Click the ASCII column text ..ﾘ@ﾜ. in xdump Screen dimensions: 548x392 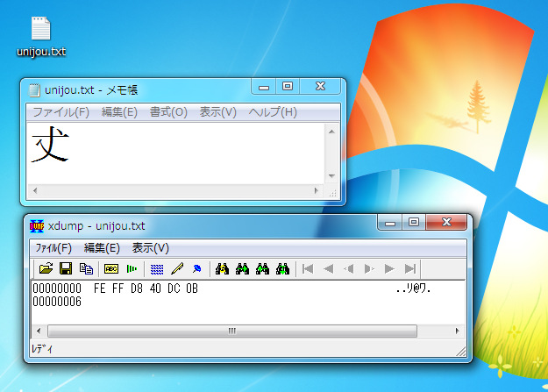point(414,289)
